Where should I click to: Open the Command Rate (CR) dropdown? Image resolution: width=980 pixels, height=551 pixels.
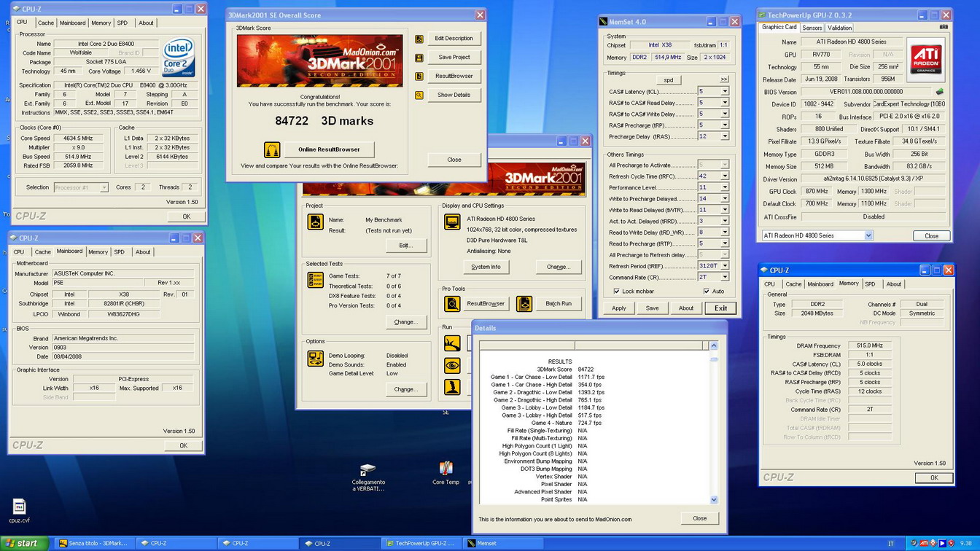click(x=724, y=277)
